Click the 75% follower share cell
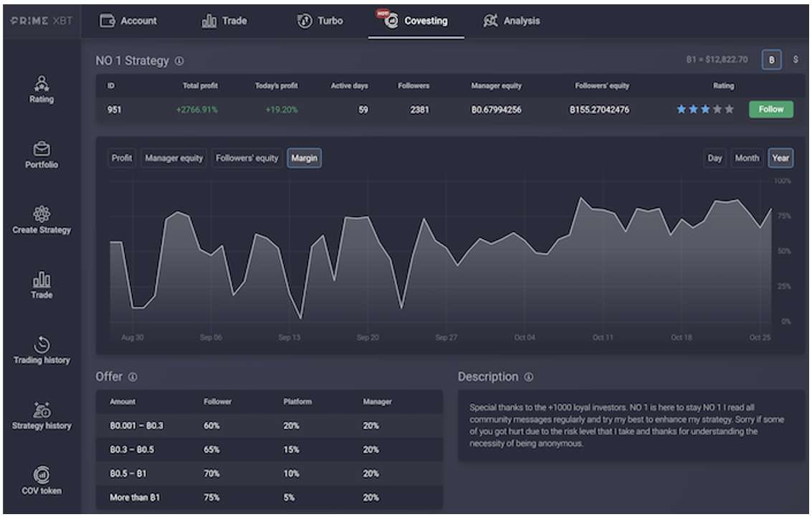812x517 pixels. [211, 498]
